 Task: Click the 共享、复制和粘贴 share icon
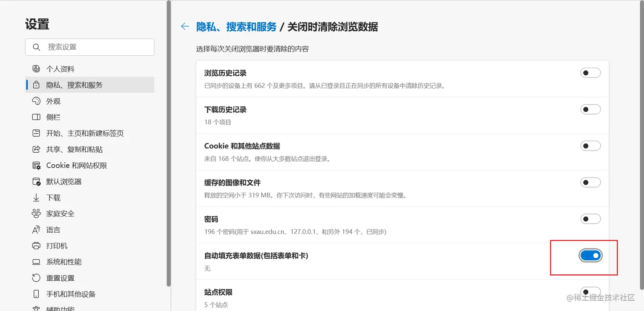click(36, 149)
